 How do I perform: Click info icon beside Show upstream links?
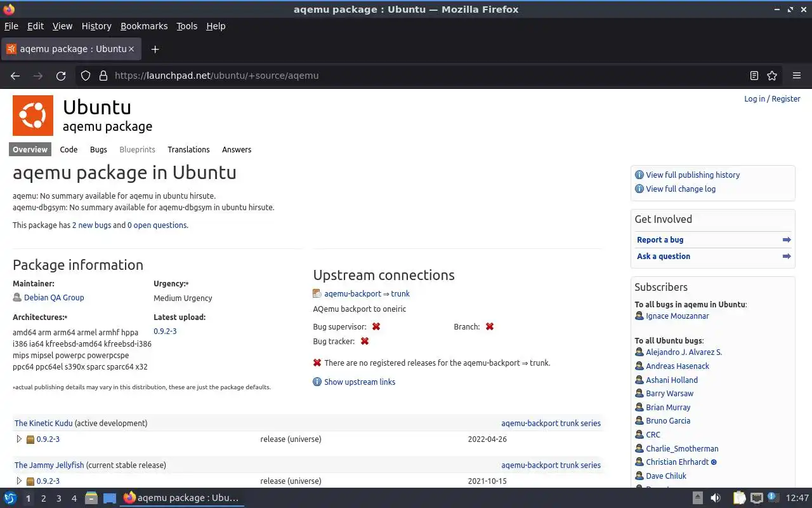click(317, 382)
